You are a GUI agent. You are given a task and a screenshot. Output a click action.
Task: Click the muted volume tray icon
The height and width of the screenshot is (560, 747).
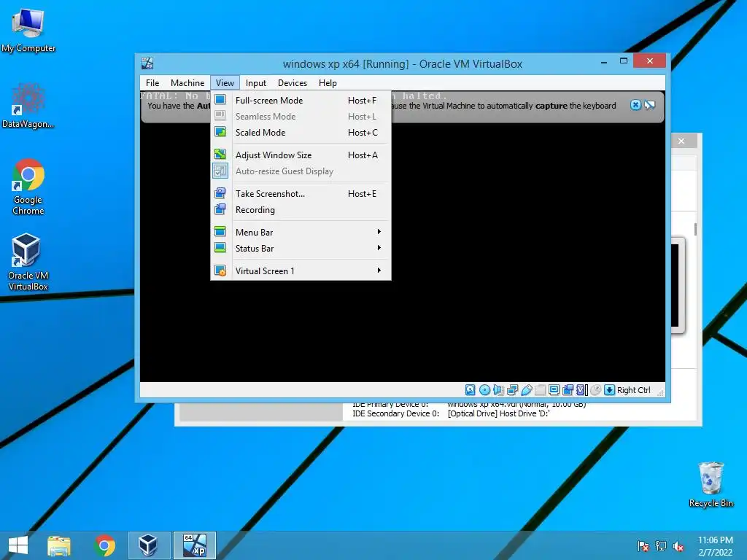(x=678, y=546)
